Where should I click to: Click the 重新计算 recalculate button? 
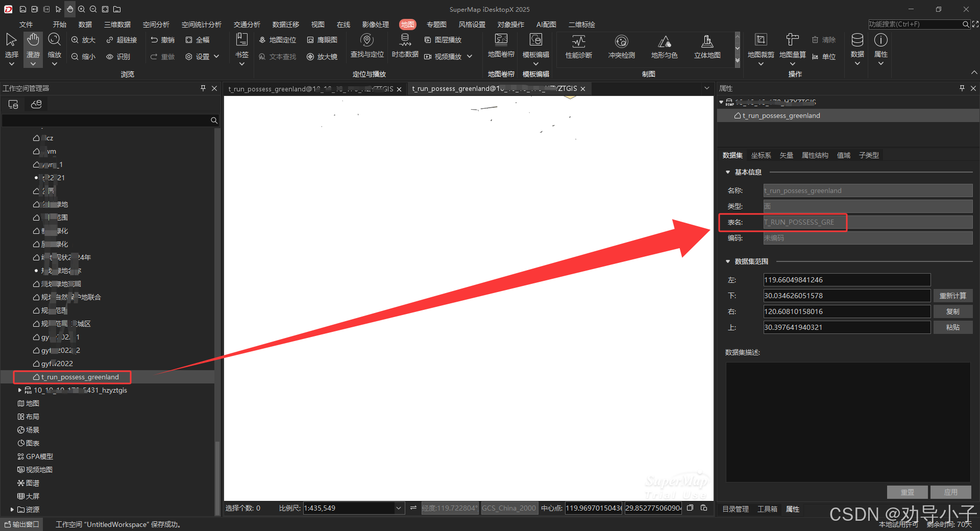[x=952, y=296]
